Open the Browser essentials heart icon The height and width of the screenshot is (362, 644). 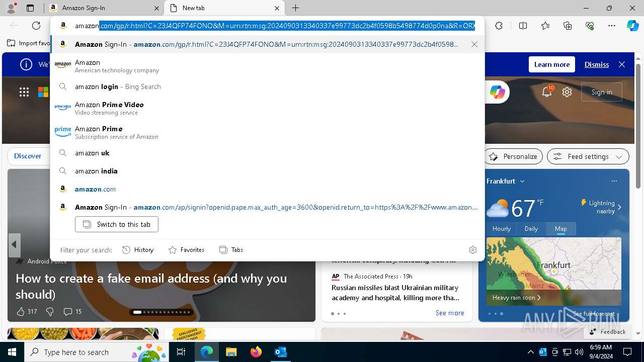(x=590, y=26)
